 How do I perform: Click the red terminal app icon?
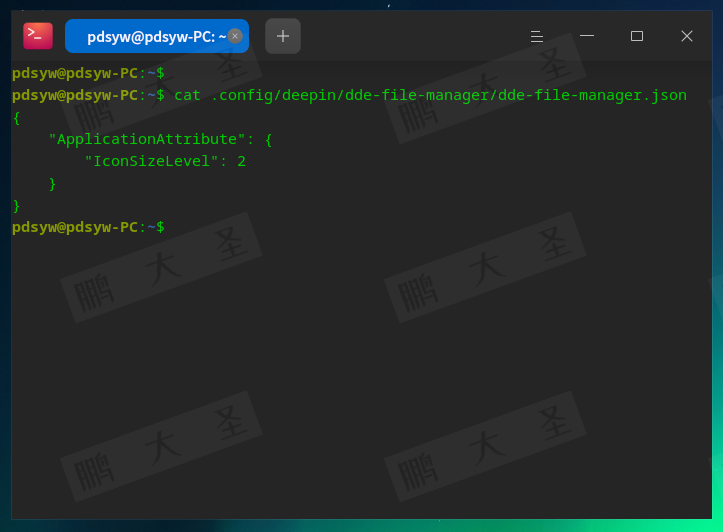(x=38, y=36)
